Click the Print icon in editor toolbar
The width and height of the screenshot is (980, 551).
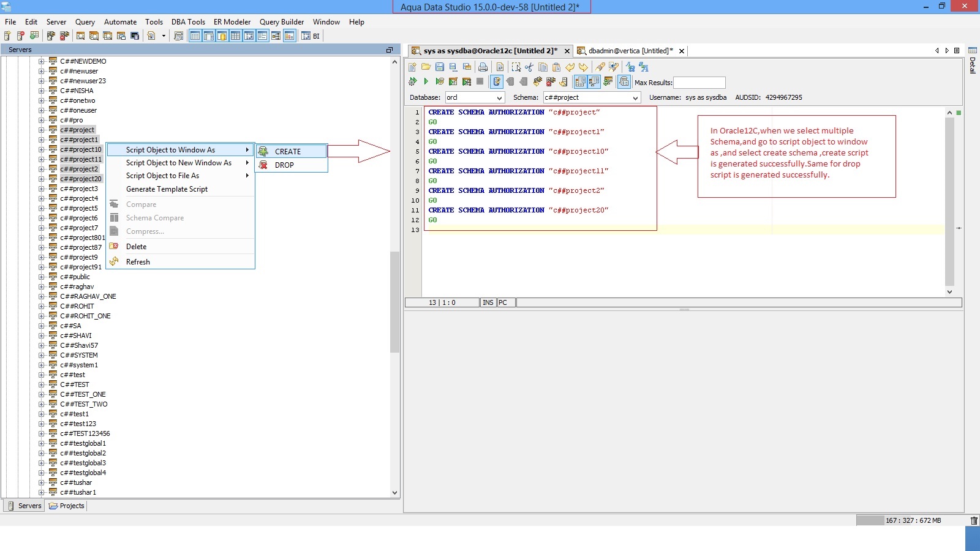point(483,67)
